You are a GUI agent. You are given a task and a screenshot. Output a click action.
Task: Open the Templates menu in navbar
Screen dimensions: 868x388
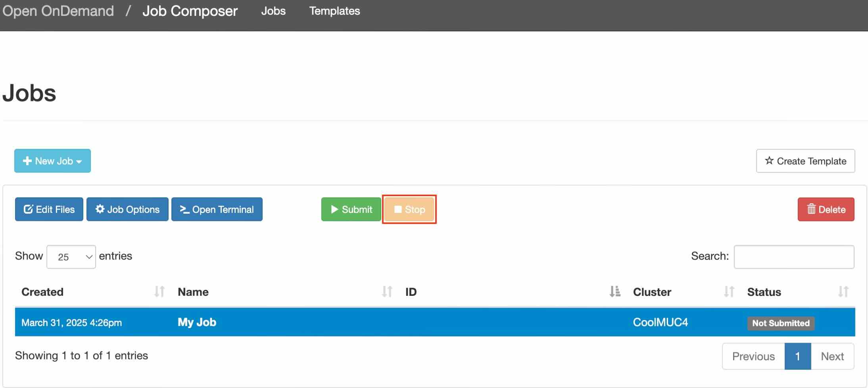click(x=334, y=11)
